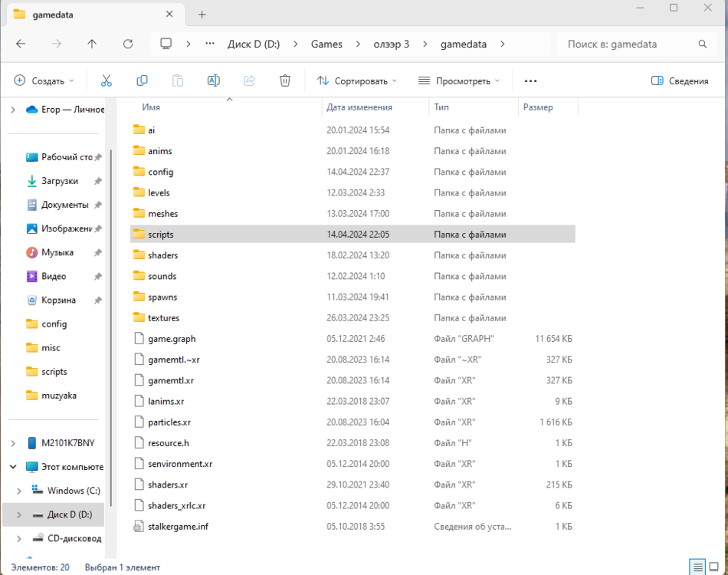
Task: Refresh the current folder view
Action: [128, 44]
